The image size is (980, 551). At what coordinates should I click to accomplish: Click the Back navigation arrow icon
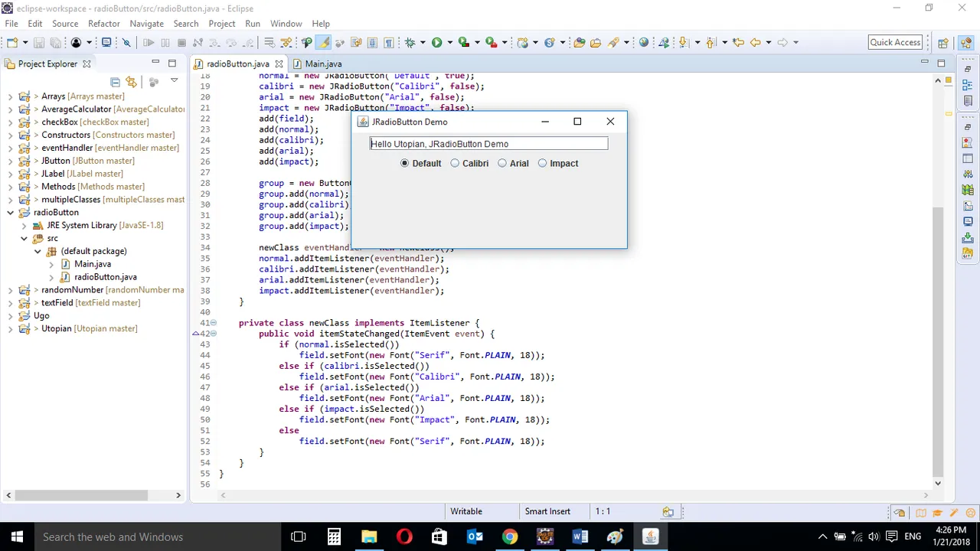click(756, 43)
